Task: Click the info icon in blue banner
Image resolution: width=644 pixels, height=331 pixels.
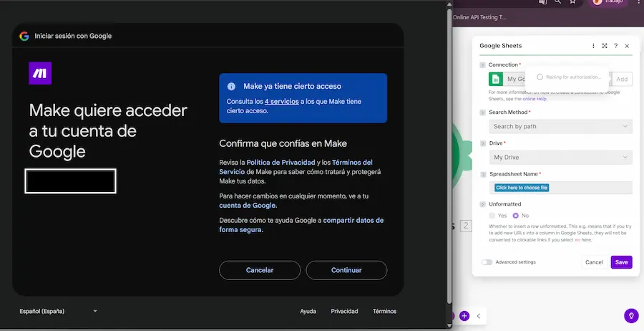Action: pyautogui.click(x=231, y=87)
